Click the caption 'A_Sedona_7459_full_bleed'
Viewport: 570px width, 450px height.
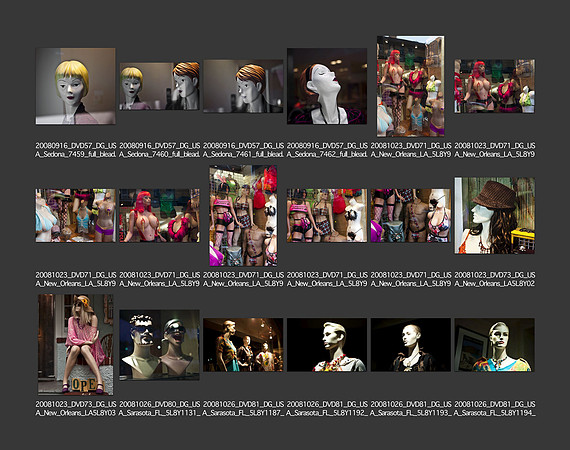(x=76, y=154)
